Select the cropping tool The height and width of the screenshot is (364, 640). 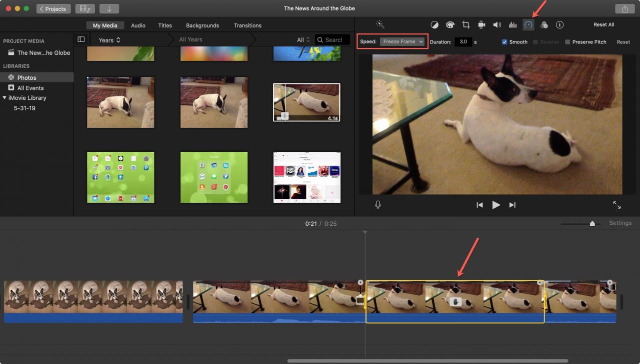click(466, 25)
